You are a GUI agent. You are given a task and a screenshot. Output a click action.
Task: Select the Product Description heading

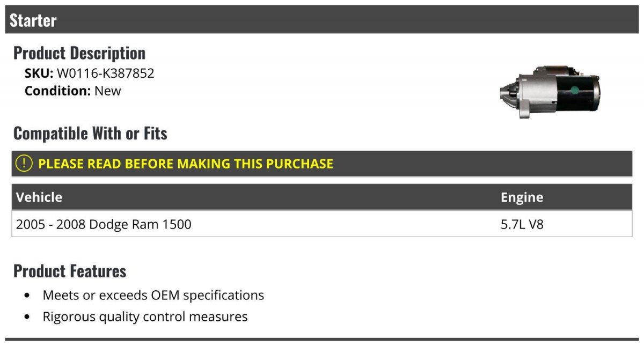click(79, 53)
